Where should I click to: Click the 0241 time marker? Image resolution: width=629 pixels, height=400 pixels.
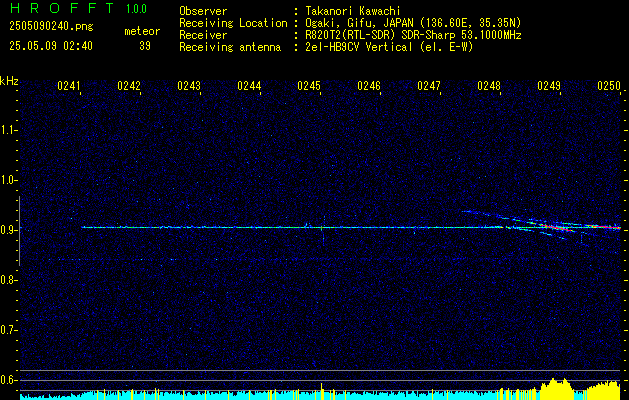coord(69,85)
